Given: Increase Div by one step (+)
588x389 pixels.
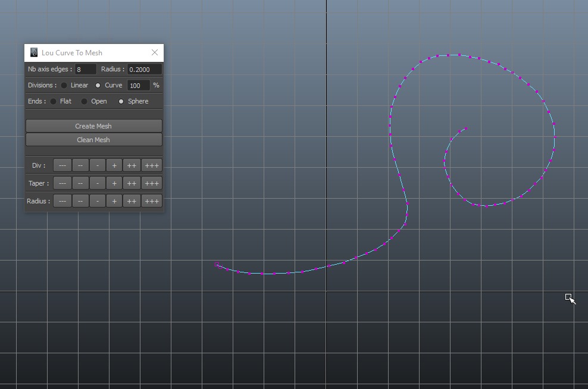Looking at the screenshot, I should (x=114, y=165).
